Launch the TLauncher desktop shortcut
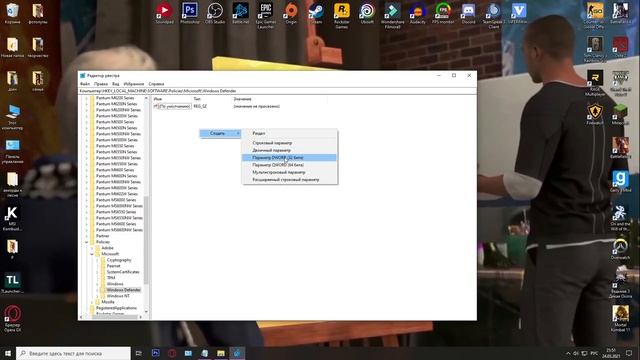The height and width of the screenshot is (360, 640). pyautogui.click(x=12, y=283)
